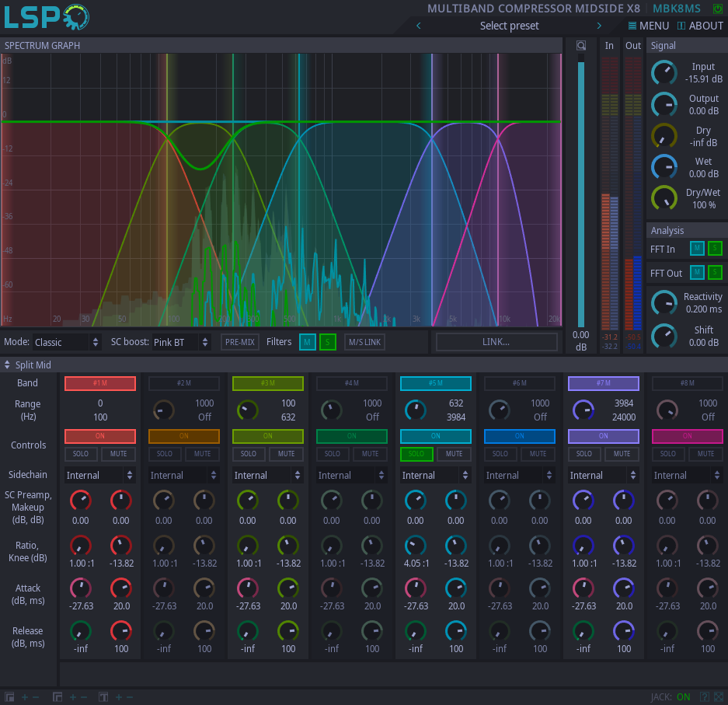Click the green power bypass icon

click(717, 9)
